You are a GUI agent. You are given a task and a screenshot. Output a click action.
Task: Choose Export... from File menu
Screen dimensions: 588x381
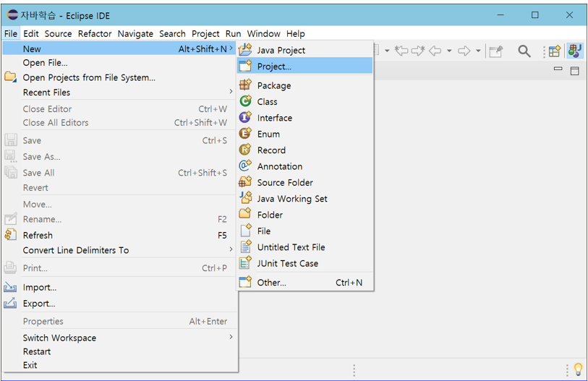tap(119, 304)
